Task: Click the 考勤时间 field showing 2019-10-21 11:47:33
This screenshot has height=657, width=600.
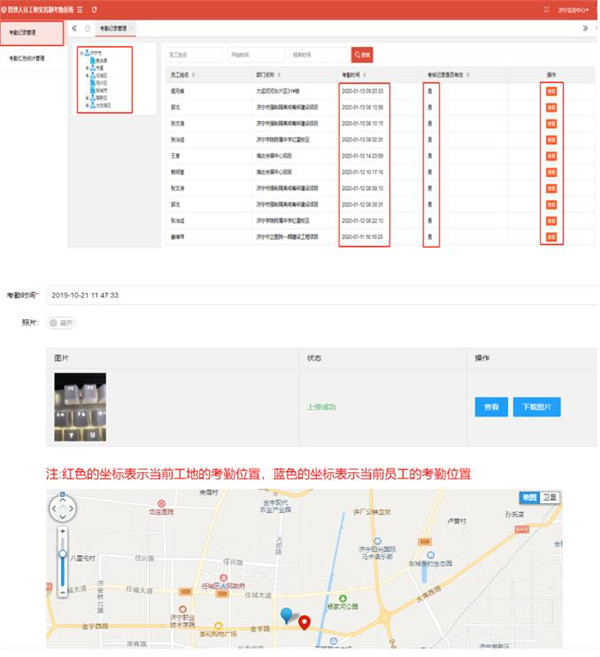Action: (x=321, y=295)
